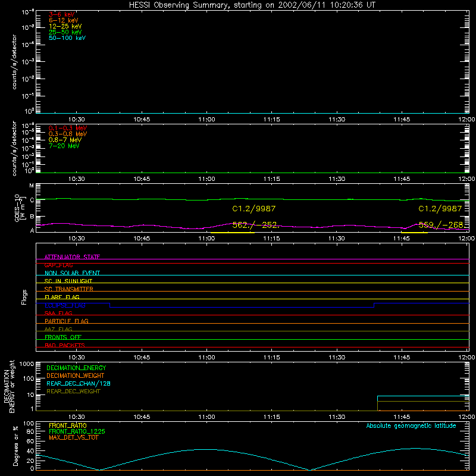476x476 pixels.
Task: Select the MAX_DET_VS_TOT legend label
Action: (x=73, y=437)
